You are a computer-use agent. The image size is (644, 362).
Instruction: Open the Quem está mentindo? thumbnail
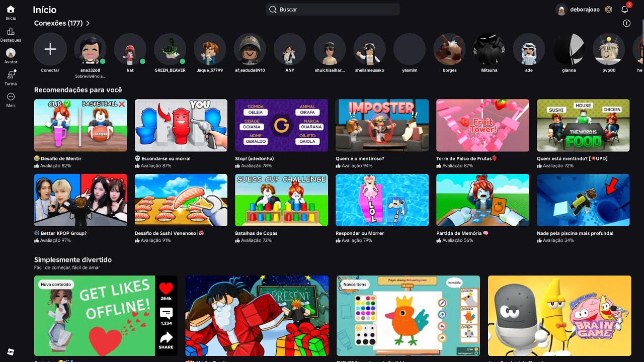(x=584, y=125)
